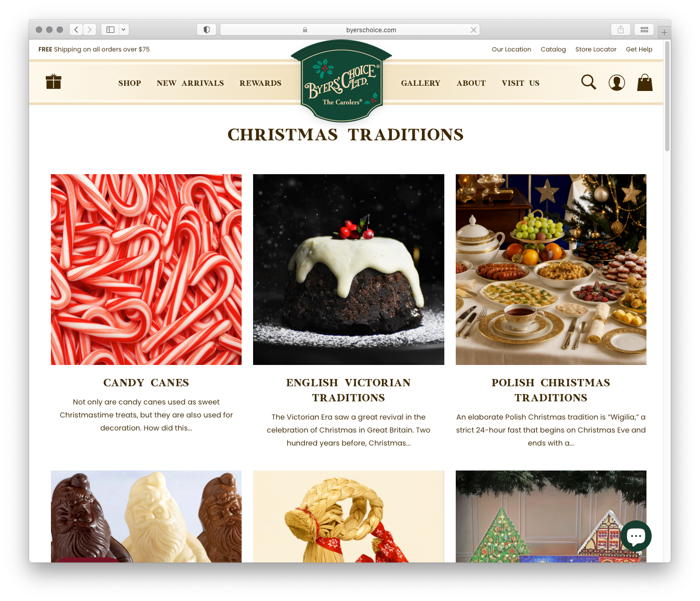Open the NEW ARRIVALS menu item
Viewport: 700px width, 601px height.
pyautogui.click(x=190, y=83)
